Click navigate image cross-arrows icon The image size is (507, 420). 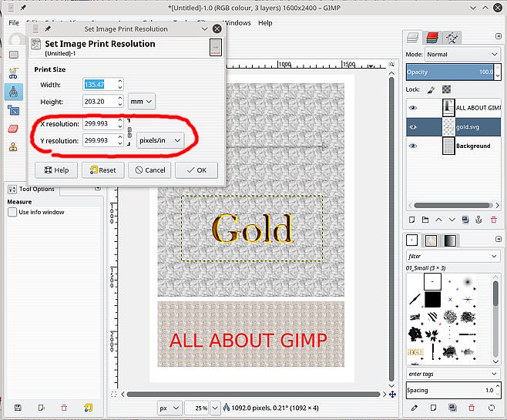pos(392,395)
